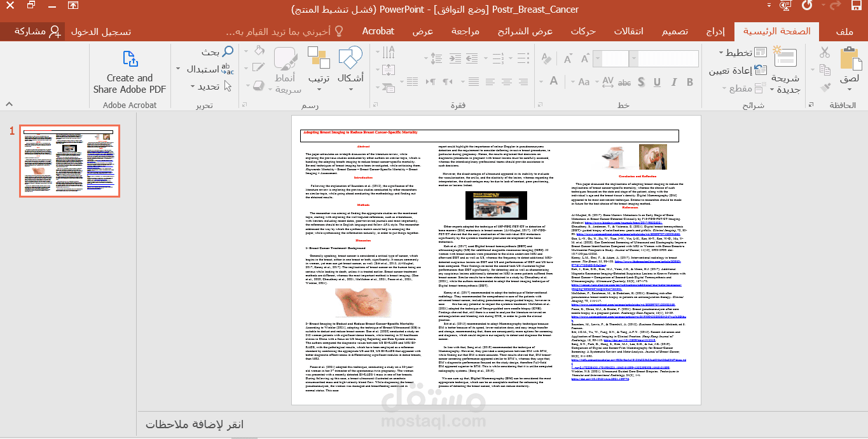Click the New Slide (شريحة جديدة) icon
868x439 pixels.
point(784,58)
